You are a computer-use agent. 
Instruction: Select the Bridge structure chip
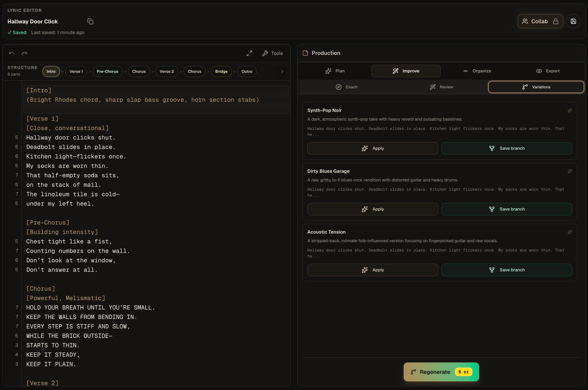[x=221, y=71]
